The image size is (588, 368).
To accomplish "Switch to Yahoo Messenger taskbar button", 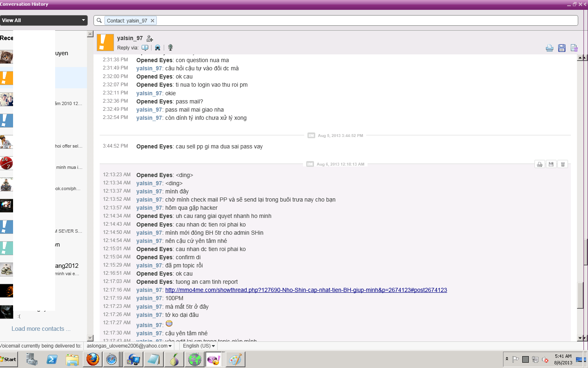I will 214,359.
